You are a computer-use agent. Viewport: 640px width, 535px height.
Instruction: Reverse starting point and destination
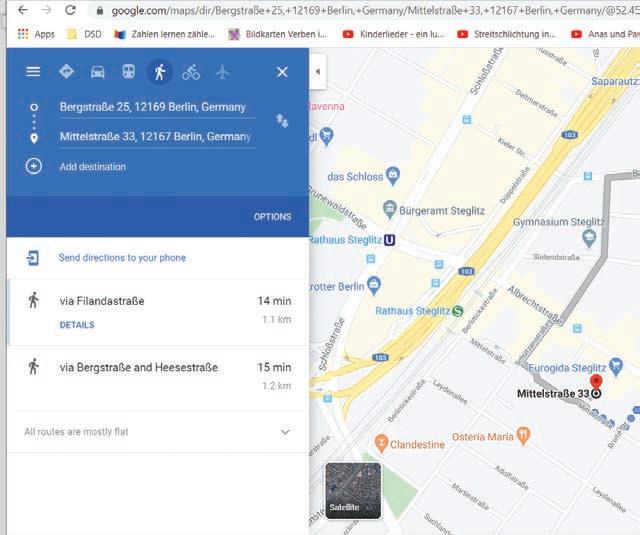coord(282,121)
